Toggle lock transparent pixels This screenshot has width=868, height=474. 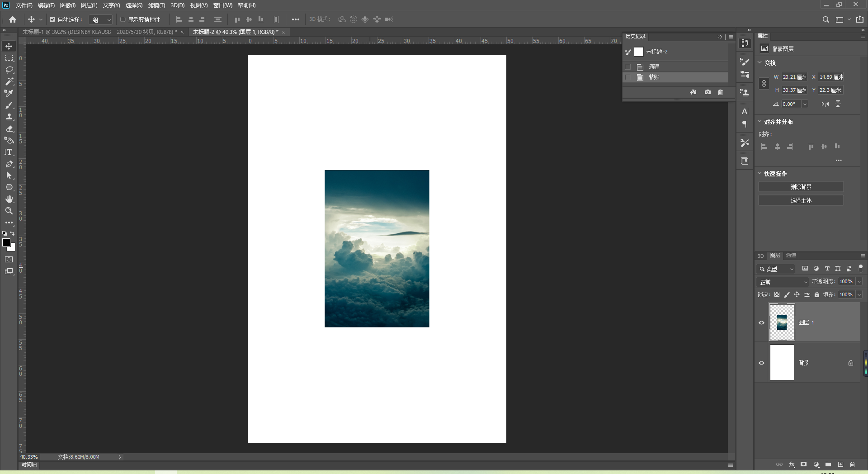coord(777,294)
